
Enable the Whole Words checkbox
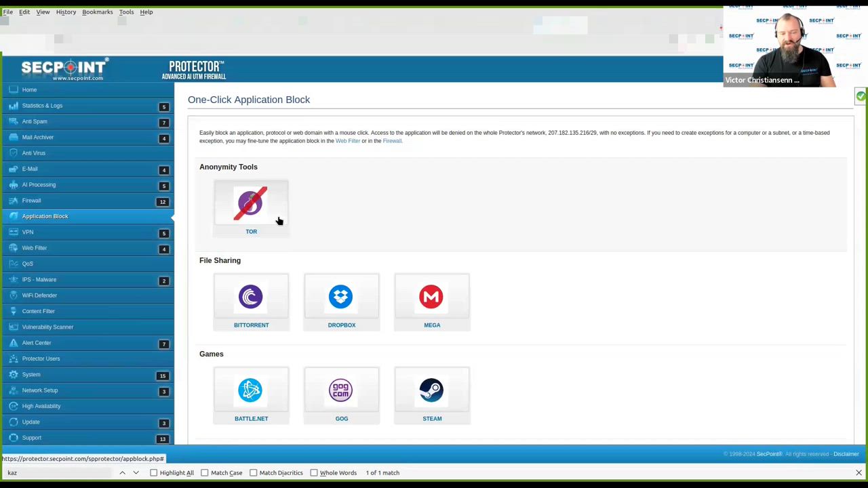point(314,473)
